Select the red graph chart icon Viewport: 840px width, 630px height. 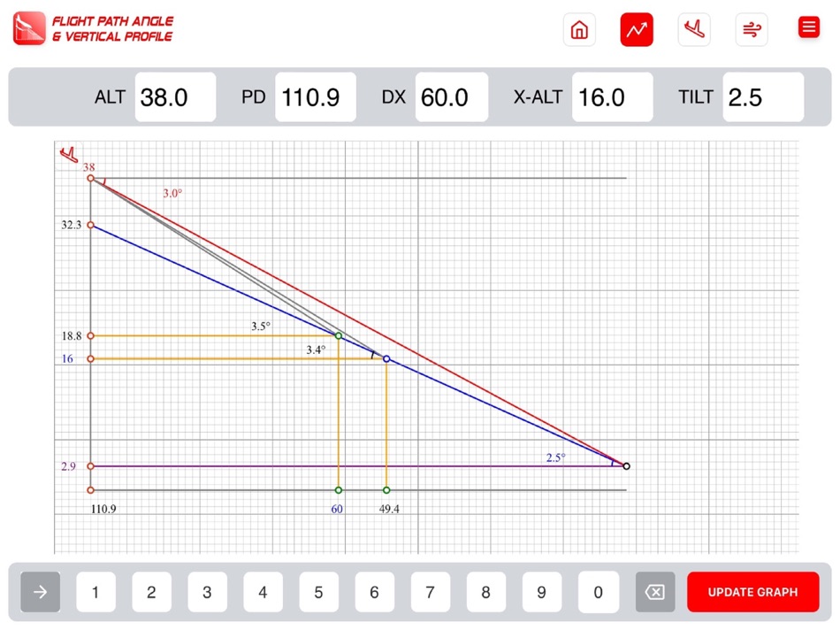[x=637, y=29]
